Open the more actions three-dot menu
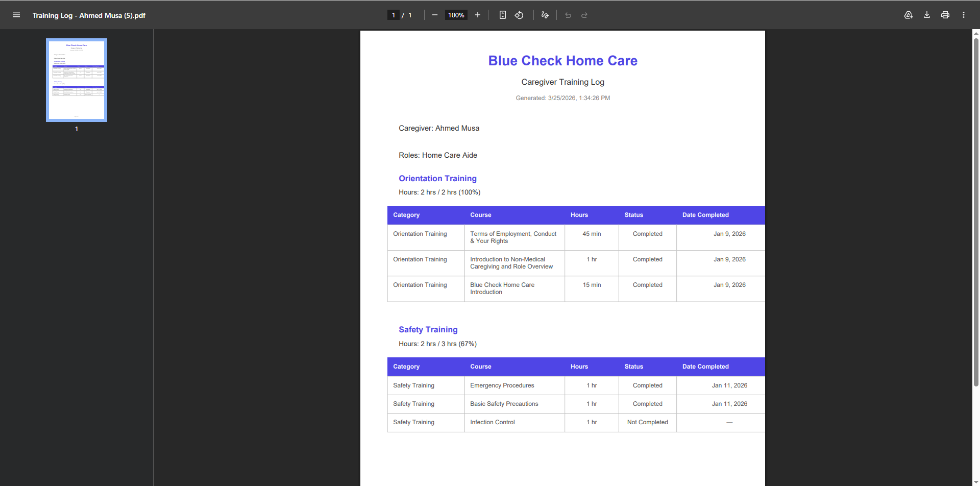The height and width of the screenshot is (486, 980). pyautogui.click(x=964, y=15)
